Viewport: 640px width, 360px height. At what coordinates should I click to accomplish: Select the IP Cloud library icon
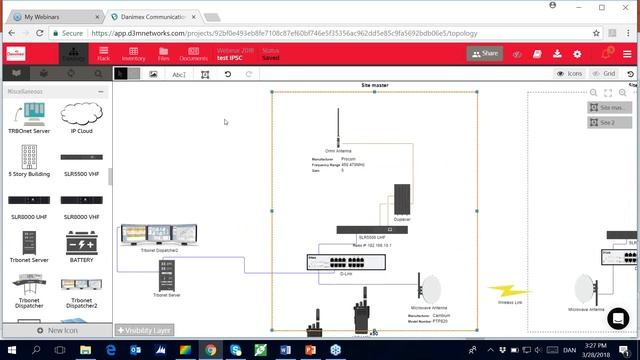point(82,118)
